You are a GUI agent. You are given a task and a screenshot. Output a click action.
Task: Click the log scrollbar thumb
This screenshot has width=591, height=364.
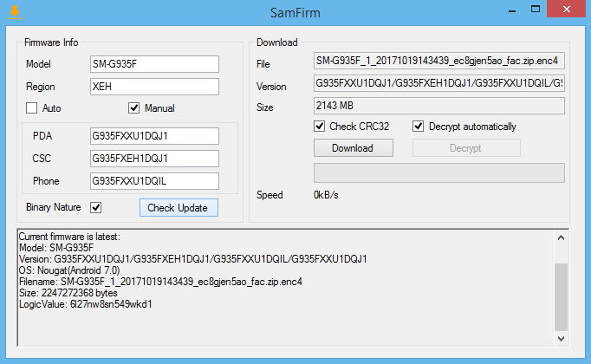pyautogui.click(x=561, y=297)
